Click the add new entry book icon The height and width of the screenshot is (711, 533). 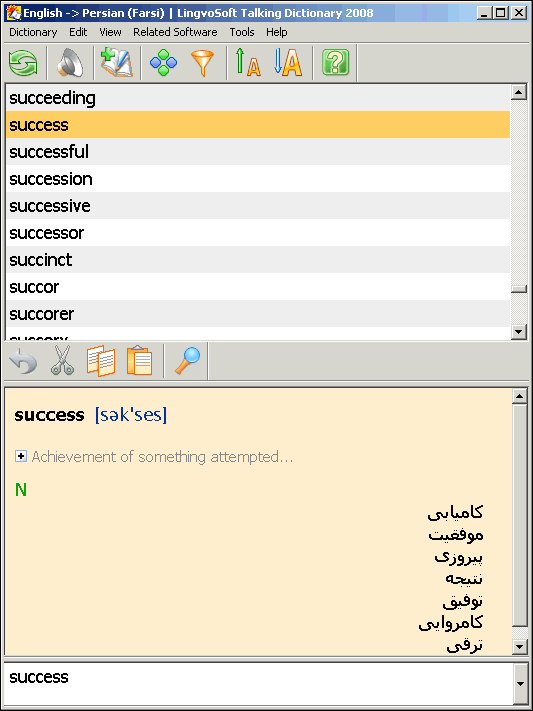(x=117, y=63)
